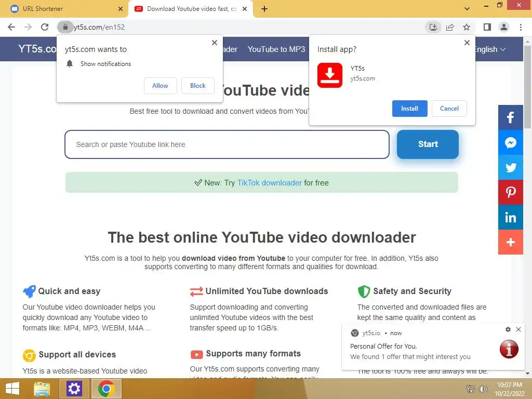Image resolution: width=532 pixels, height=399 pixels.
Task: Expand the English language dropdown
Action: pyautogui.click(x=489, y=49)
